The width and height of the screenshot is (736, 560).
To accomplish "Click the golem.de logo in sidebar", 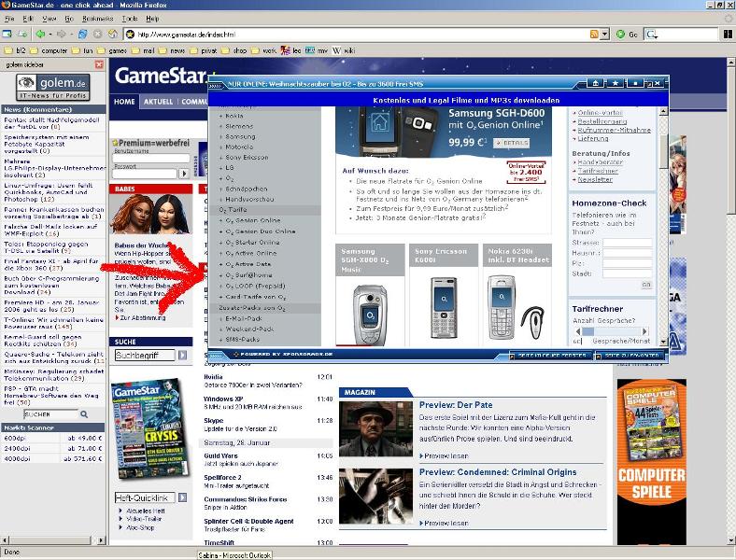I will (x=53, y=87).
